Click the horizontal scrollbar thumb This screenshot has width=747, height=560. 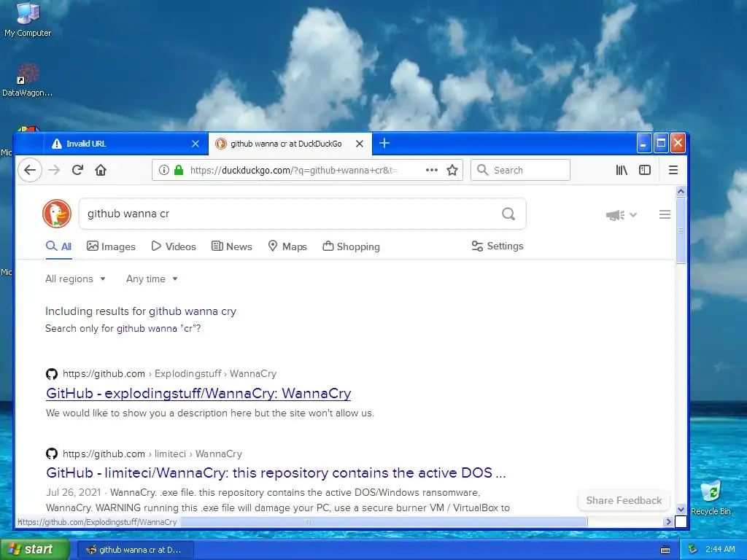tap(384, 522)
